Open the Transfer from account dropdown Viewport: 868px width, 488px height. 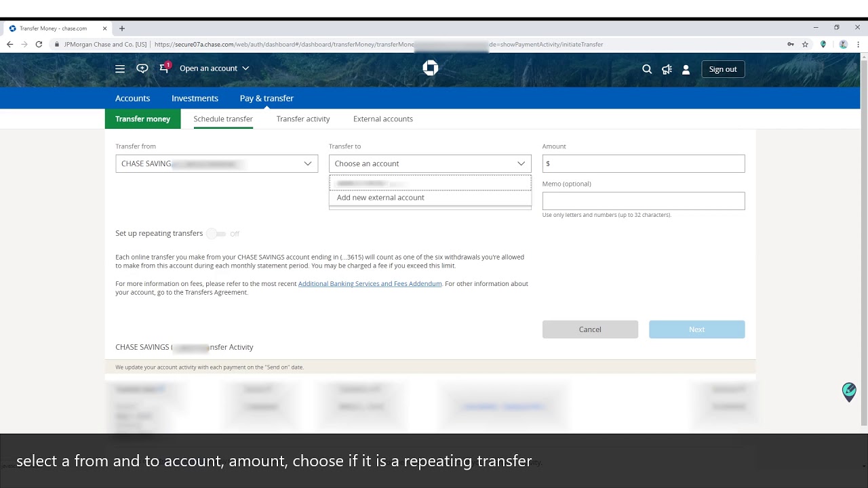click(x=216, y=163)
